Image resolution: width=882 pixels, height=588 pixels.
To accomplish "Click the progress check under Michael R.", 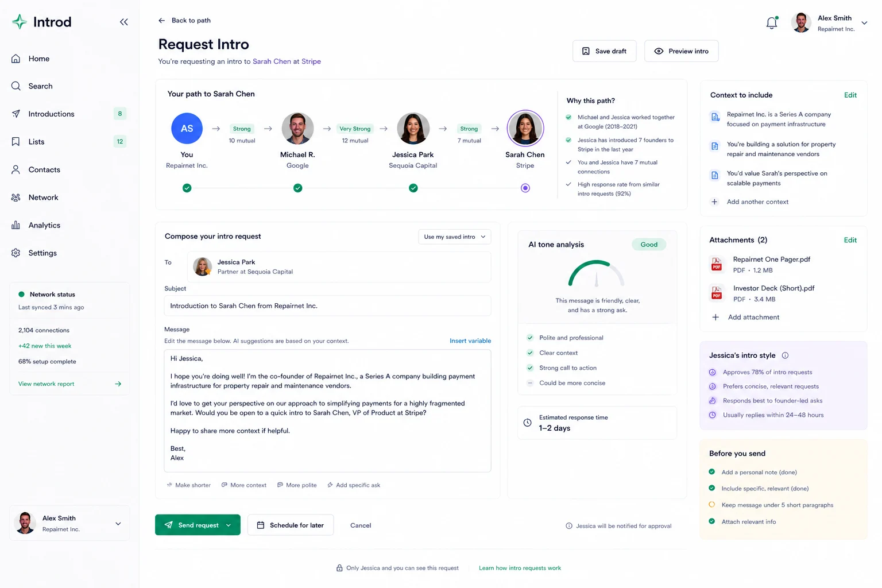I will click(x=297, y=188).
